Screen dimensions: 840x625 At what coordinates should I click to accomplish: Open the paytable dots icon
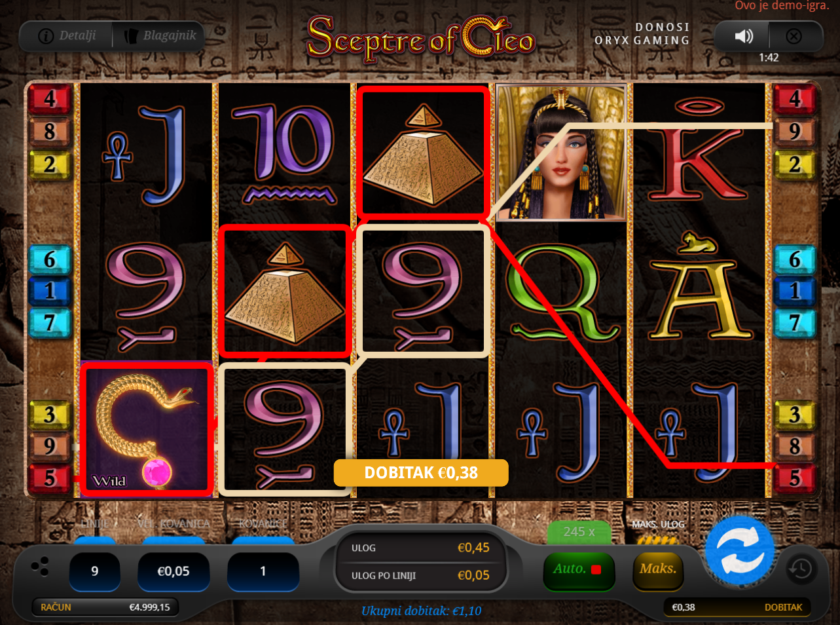coord(39,567)
